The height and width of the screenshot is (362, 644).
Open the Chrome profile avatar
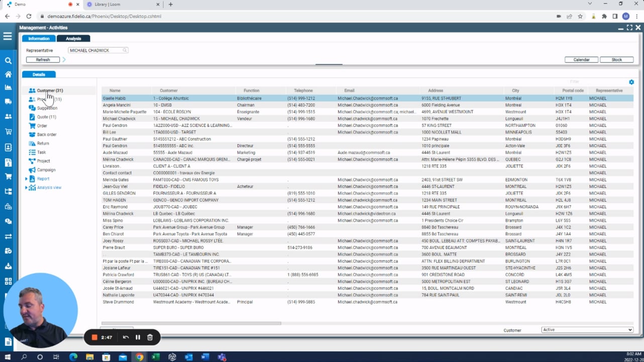point(626,16)
